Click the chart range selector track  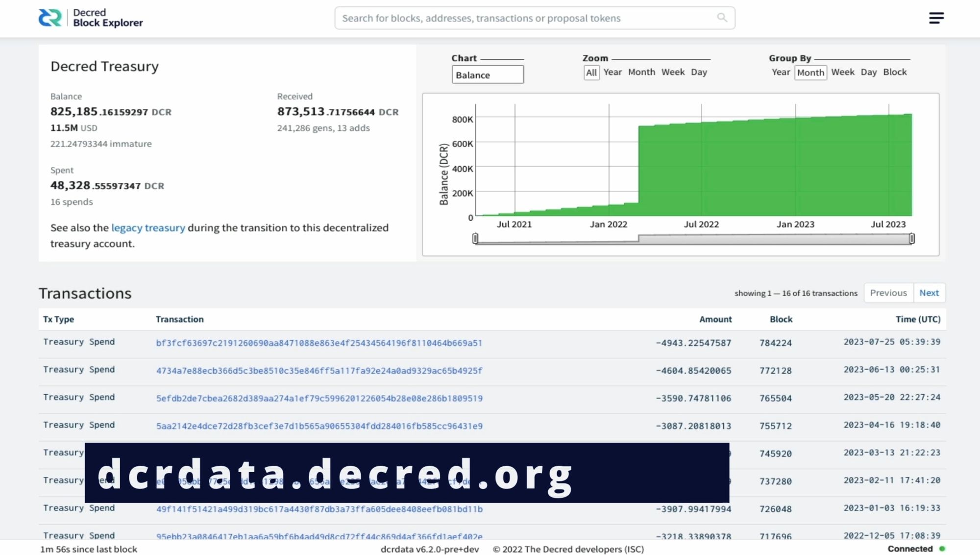(693, 239)
